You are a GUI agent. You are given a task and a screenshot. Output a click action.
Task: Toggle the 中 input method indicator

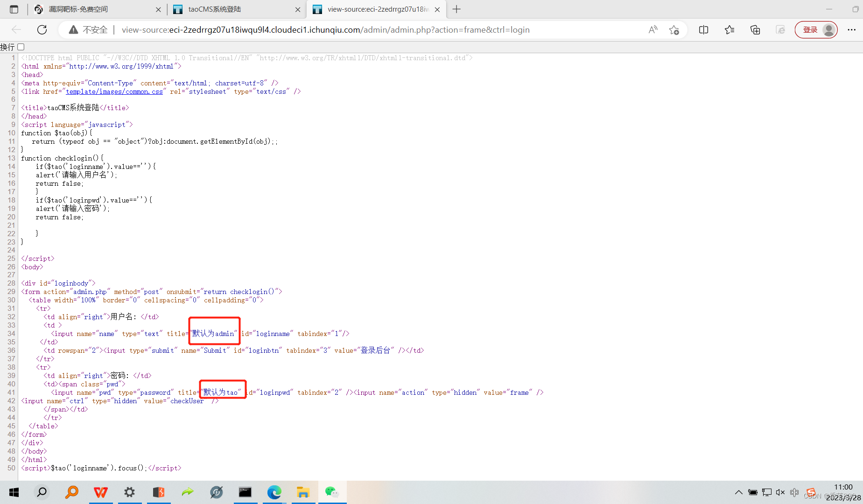tap(794, 492)
